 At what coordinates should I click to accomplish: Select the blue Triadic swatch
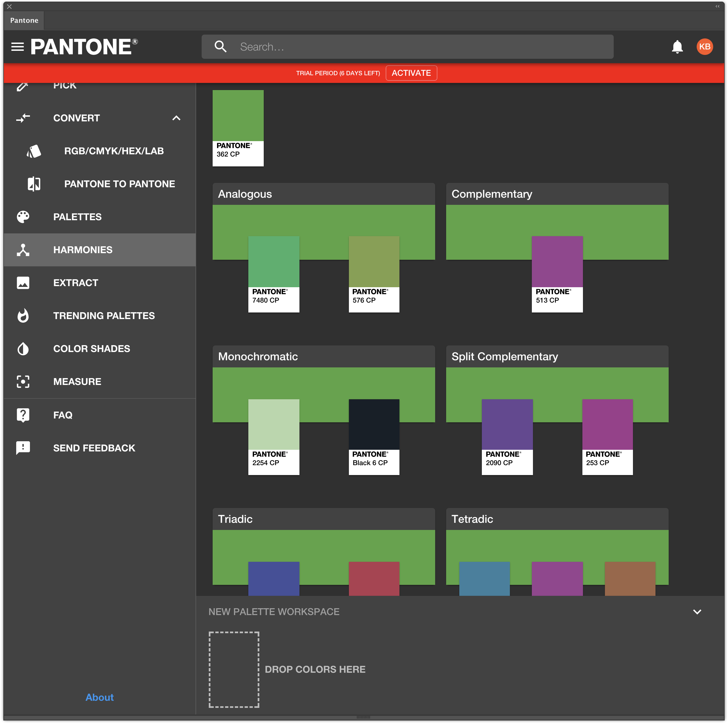pyautogui.click(x=274, y=579)
